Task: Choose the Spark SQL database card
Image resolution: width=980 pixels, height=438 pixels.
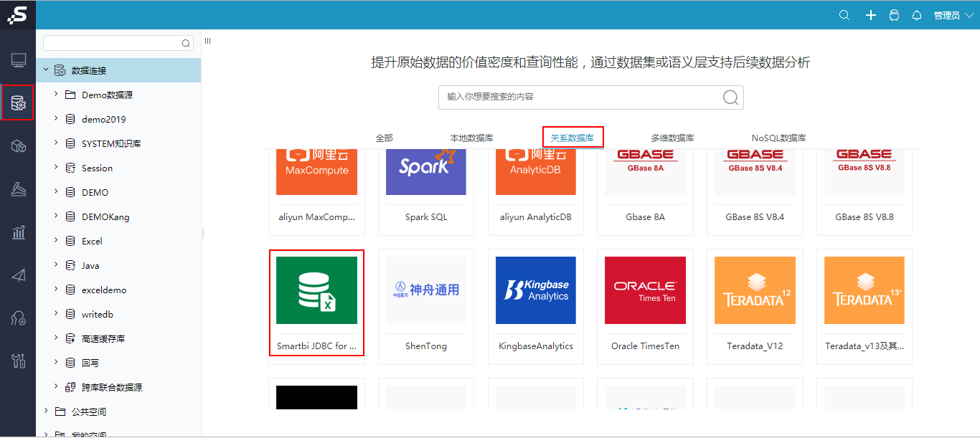Action: click(x=426, y=191)
